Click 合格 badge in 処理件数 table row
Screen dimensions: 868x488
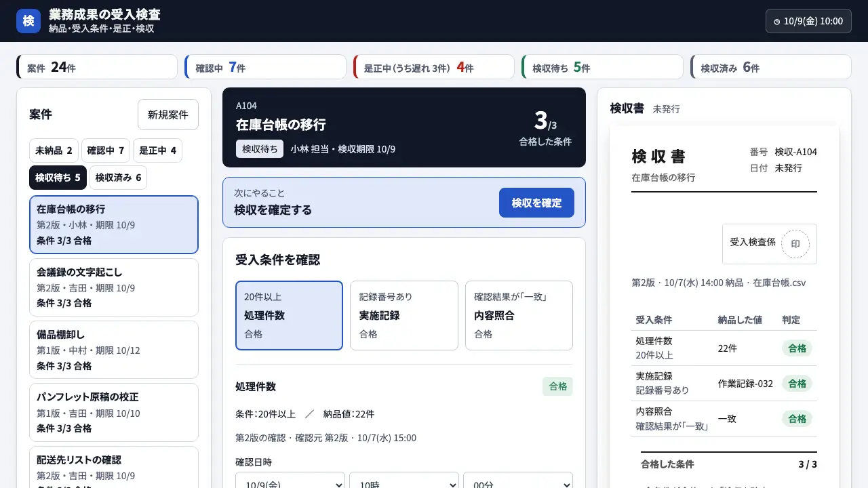797,348
